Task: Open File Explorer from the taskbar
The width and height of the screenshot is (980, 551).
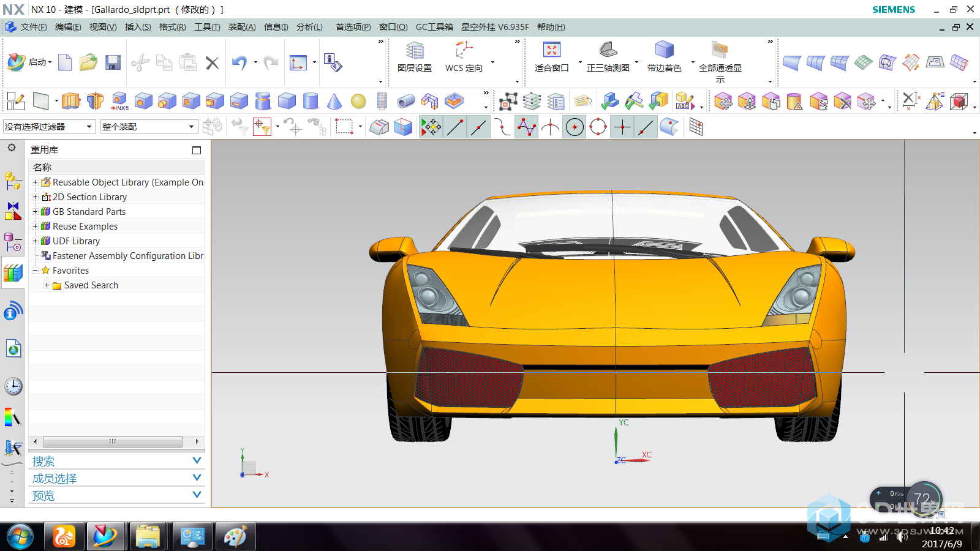Action: pos(148,537)
